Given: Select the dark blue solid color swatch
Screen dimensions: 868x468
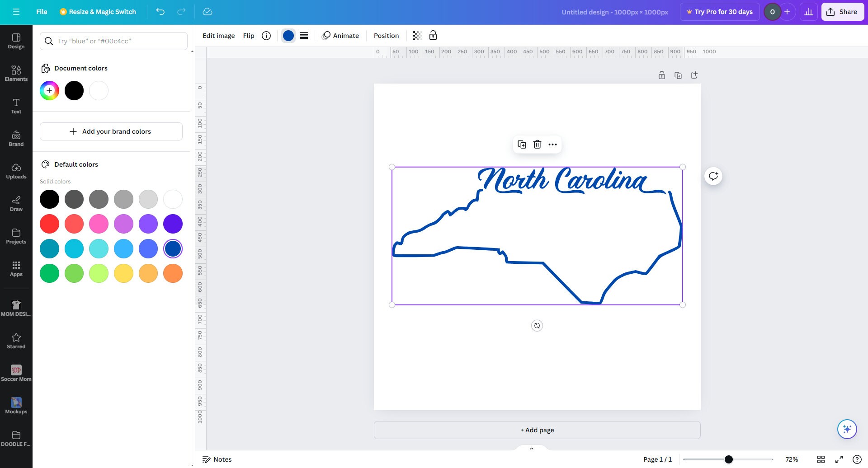Looking at the screenshot, I should (173, 248).
